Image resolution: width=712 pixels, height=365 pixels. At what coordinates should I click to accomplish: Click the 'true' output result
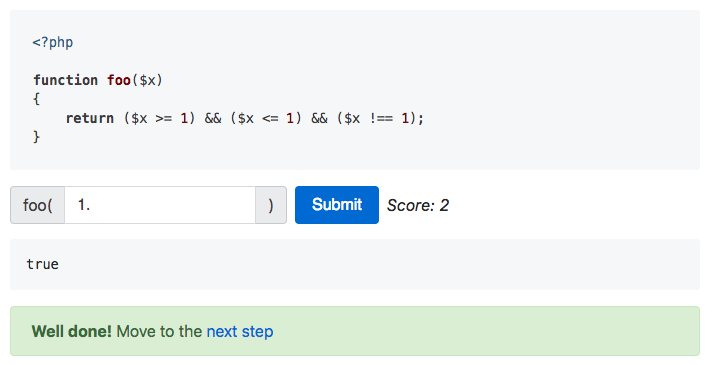pyautogui.click(x=42, y=264)
